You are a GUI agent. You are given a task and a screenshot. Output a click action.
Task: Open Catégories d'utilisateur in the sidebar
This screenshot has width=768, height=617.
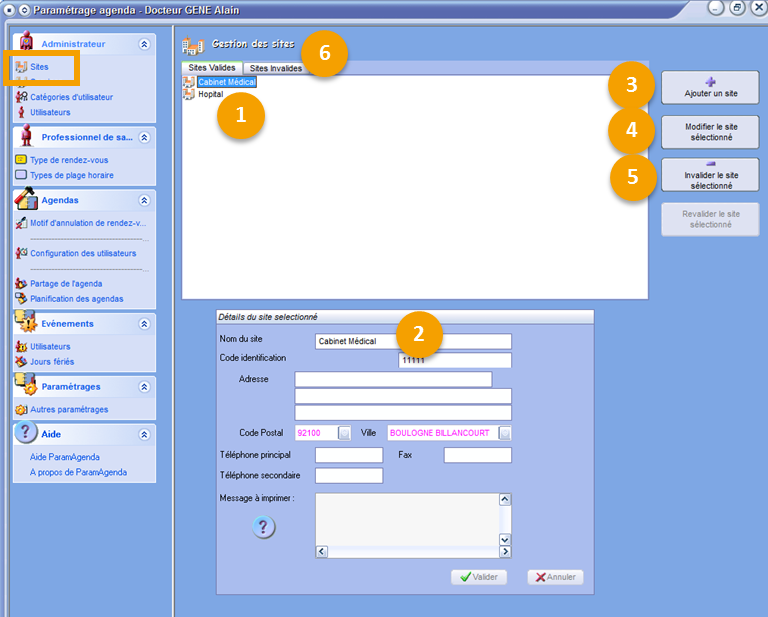point(70,97)
